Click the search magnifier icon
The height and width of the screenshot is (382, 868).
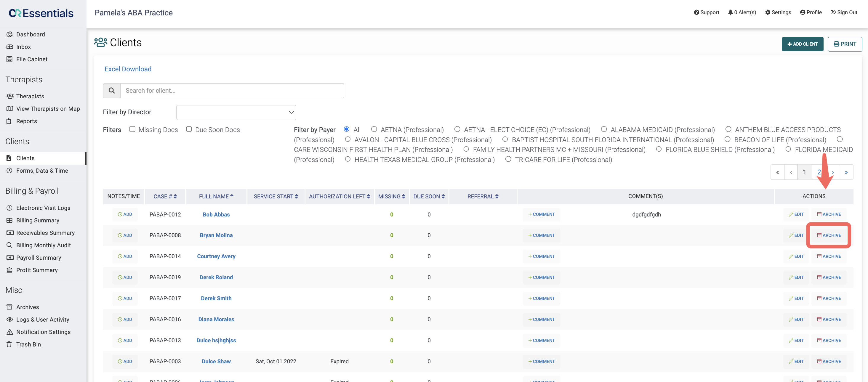click(x=111, y=91)
